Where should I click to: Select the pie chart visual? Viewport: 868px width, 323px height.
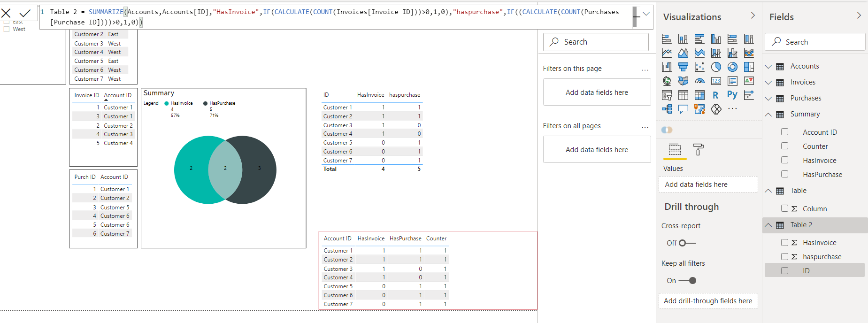pos(716,67)
